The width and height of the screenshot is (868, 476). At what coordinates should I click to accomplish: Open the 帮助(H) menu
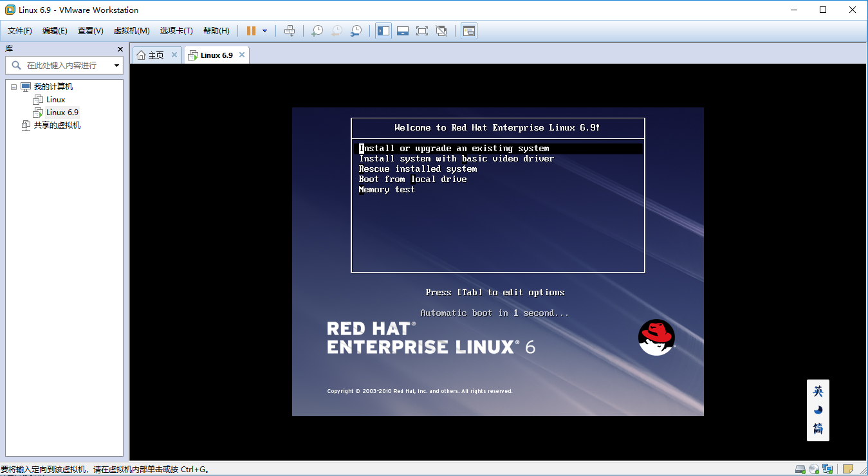tap(216, 31)
